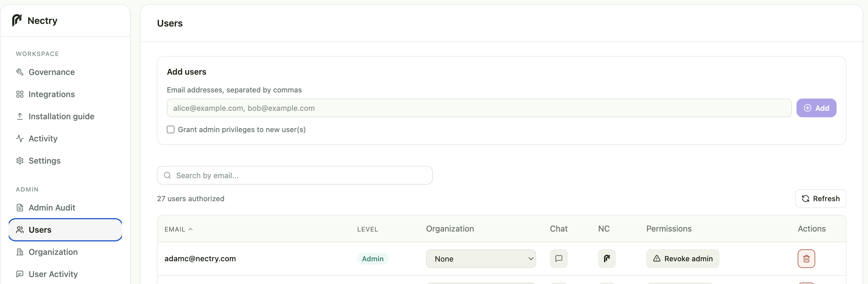Click the NC icon for adamc@nectry.com

coord(607,259)
